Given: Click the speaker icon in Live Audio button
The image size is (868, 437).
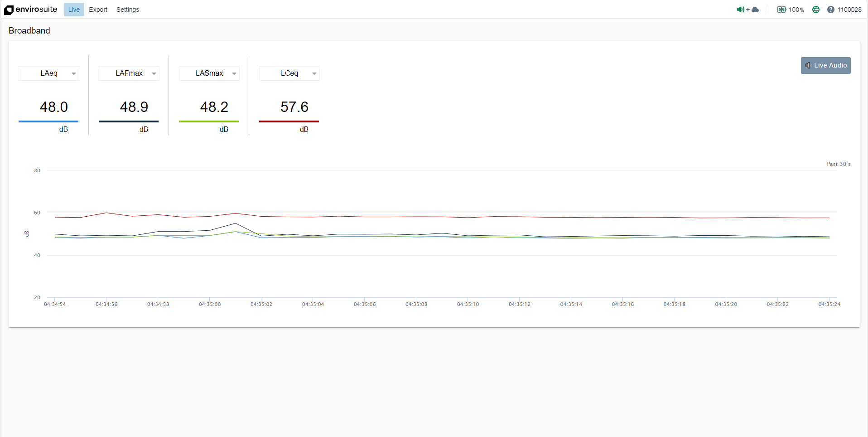Looking at the screenshot, I should tap(808, 65).
